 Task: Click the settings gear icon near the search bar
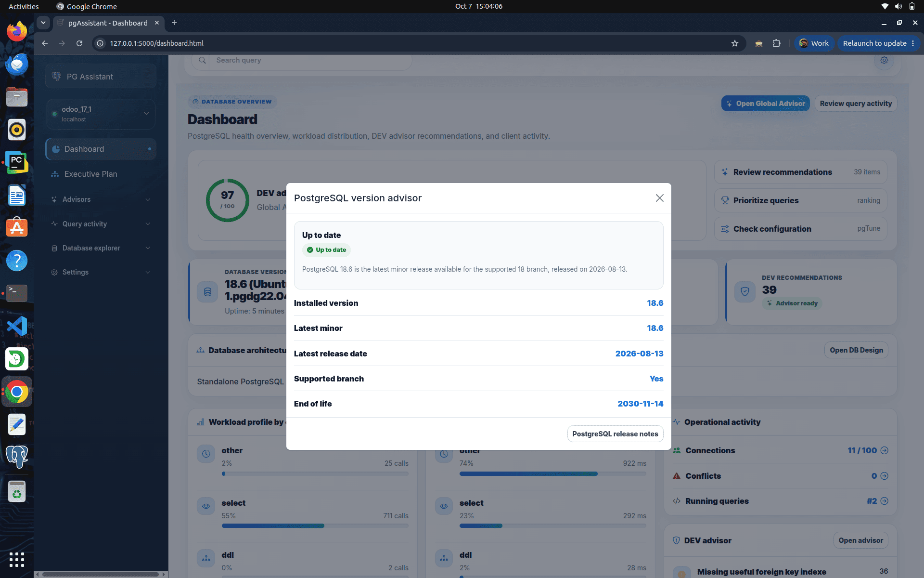(x=884, y=60)
